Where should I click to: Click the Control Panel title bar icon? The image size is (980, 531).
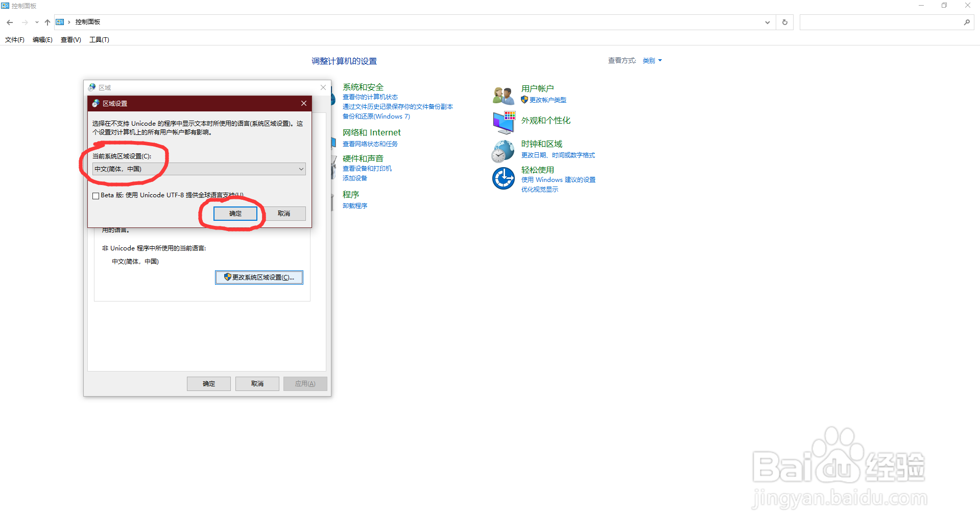(5, 6)
